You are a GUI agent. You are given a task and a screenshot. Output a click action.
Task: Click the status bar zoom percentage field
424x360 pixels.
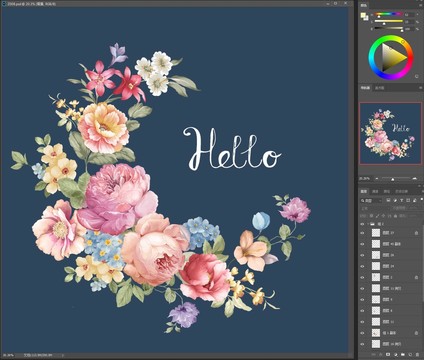tap(8, 355)
